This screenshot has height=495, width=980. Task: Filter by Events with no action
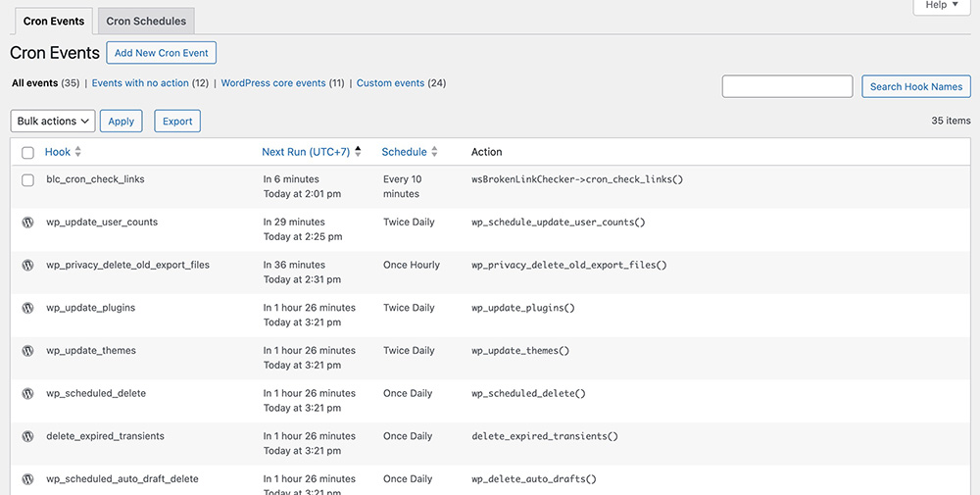(140, 83)
